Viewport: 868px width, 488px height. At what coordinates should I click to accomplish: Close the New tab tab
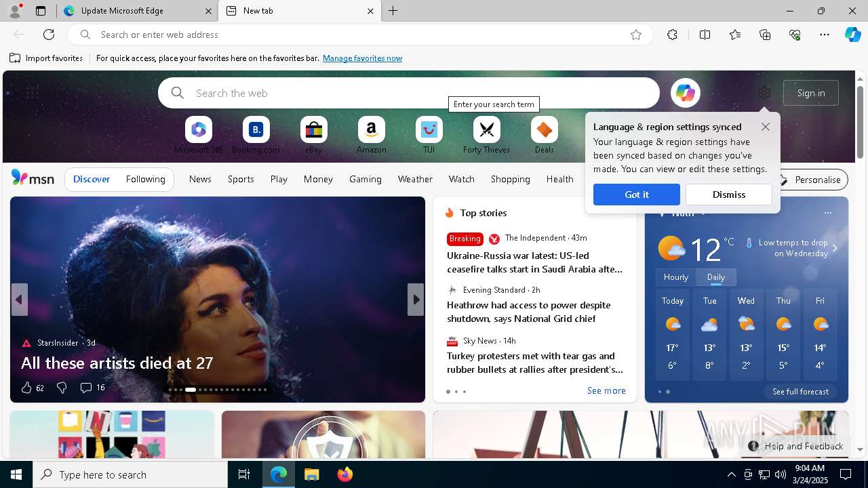click(x=370, y=11)
